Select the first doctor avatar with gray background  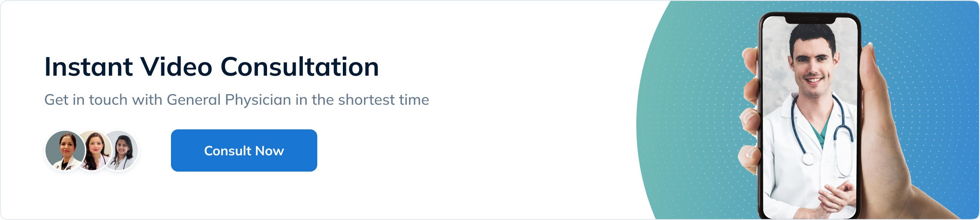[x=65, y=151]
